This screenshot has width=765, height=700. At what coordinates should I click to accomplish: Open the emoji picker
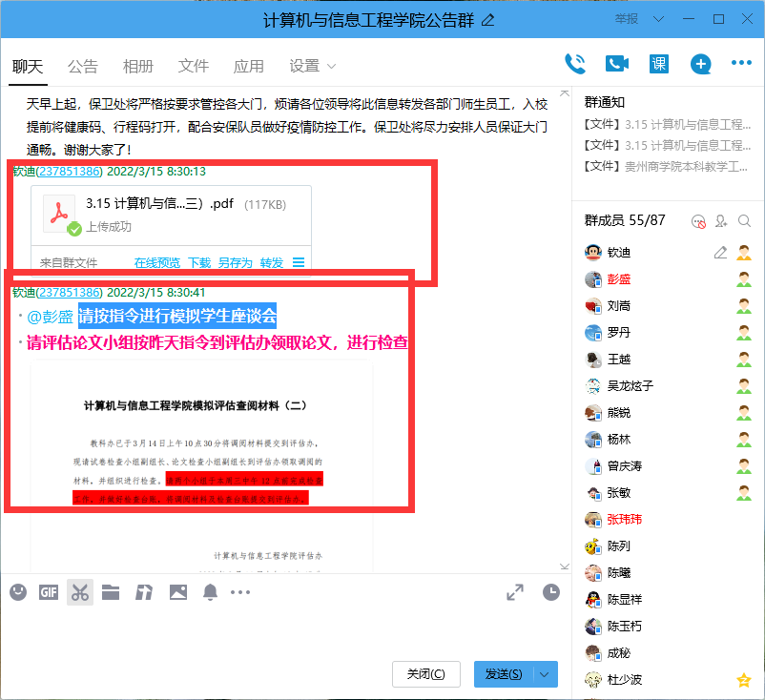pos(17,592)
